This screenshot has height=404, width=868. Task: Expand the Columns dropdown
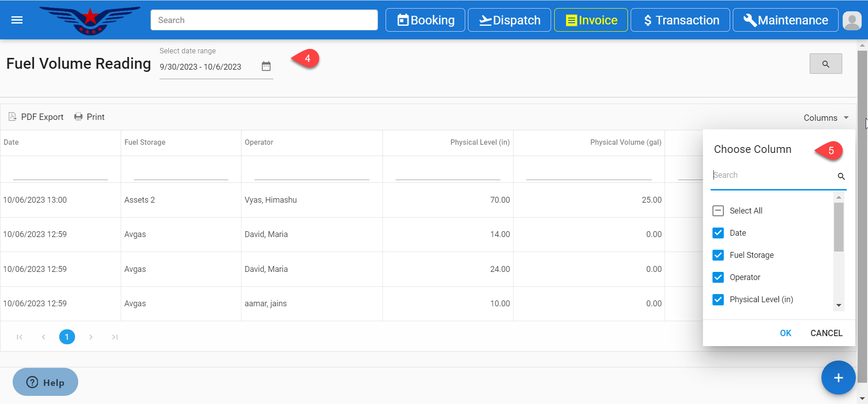(826, 118)
